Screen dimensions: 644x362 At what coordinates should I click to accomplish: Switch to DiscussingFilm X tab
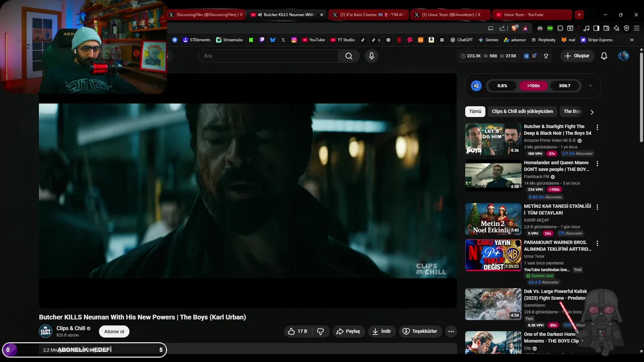206,15
